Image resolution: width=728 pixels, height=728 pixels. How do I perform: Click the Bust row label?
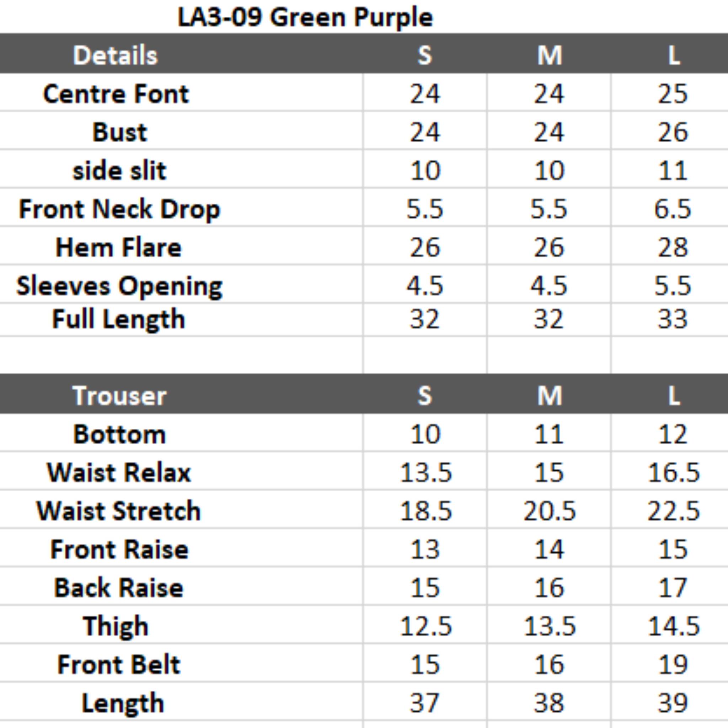[119, 132]
